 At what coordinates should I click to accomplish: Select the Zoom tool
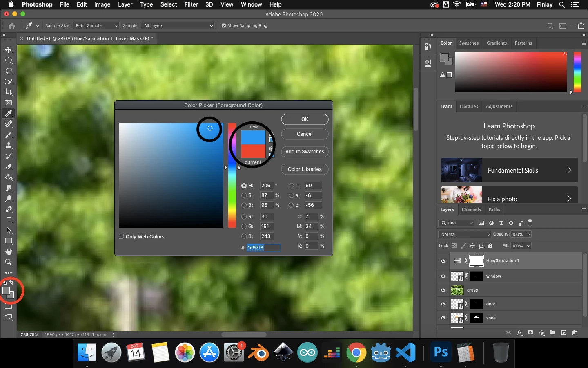point(9,262)
